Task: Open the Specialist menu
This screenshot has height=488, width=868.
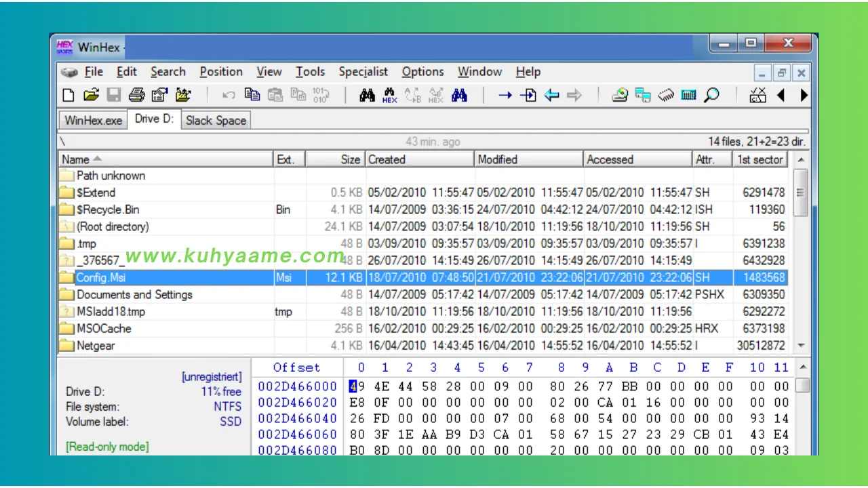Action: 363,72
